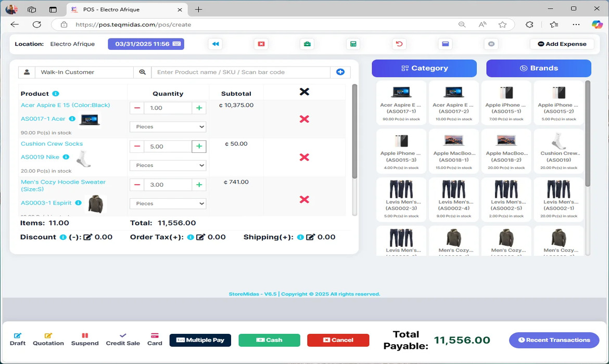This screenshot has width=609, height=364.
Task: Click the blue plus icon beside product search
Action: click(x=340, y=72)
